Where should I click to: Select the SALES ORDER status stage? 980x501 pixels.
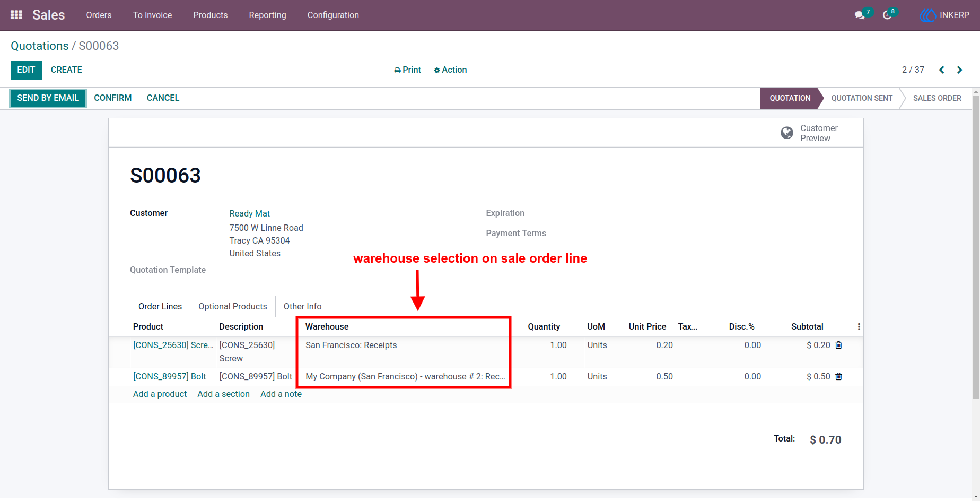(x=937, y=98)
